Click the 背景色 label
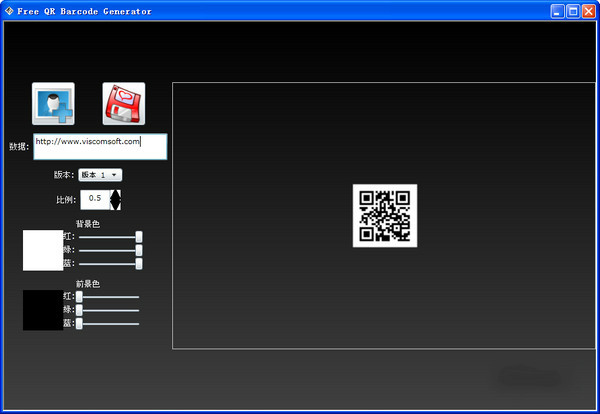600x414 pixels. [x=88, y=224]
